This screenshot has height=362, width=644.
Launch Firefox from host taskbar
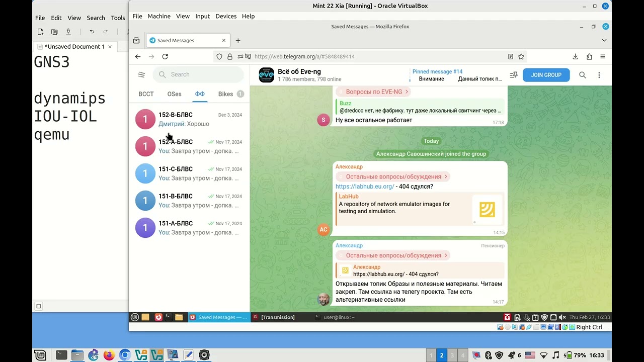[x=109, y=355]
